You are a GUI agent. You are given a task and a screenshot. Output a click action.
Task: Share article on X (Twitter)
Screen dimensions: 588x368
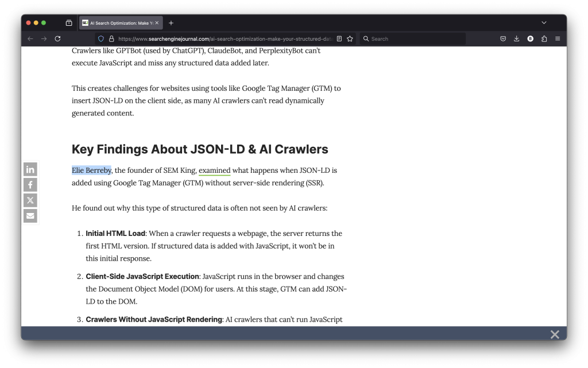(x=30, y=200)
